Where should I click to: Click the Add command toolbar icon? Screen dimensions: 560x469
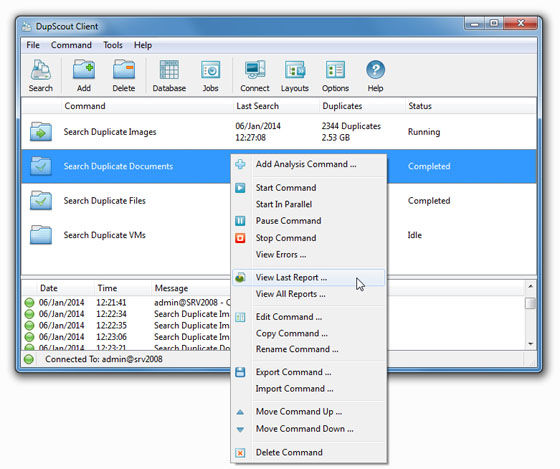click(x=84, y=76)
